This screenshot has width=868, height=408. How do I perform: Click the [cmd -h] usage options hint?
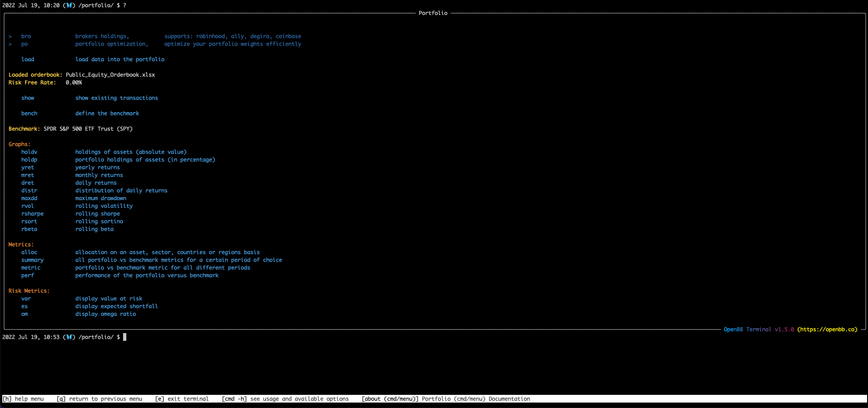click(x=285, y=399)
